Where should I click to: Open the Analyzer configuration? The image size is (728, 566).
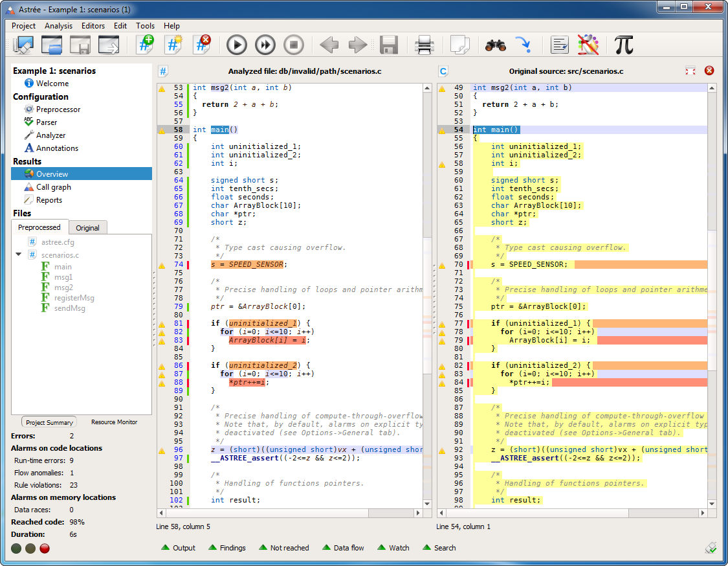point(50,135)
